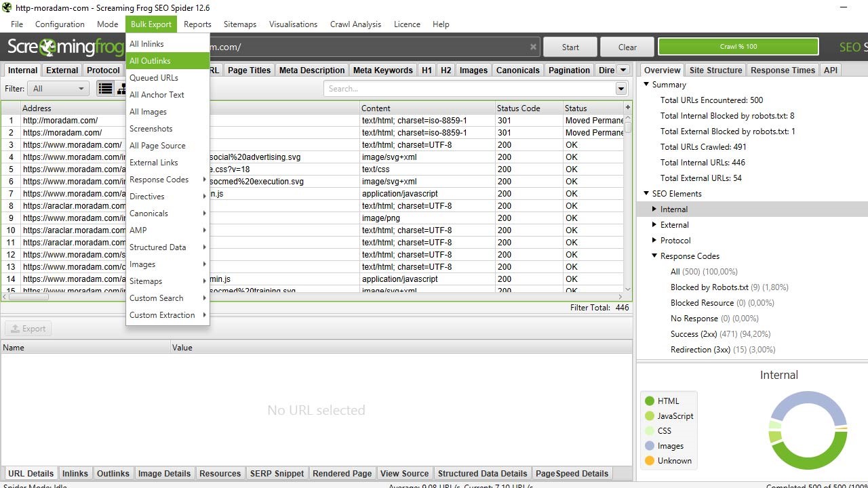Open the Crawl Analysis menu
This screenshot has width=868, height=488.
pyautogui.click(x=355, y=24)
